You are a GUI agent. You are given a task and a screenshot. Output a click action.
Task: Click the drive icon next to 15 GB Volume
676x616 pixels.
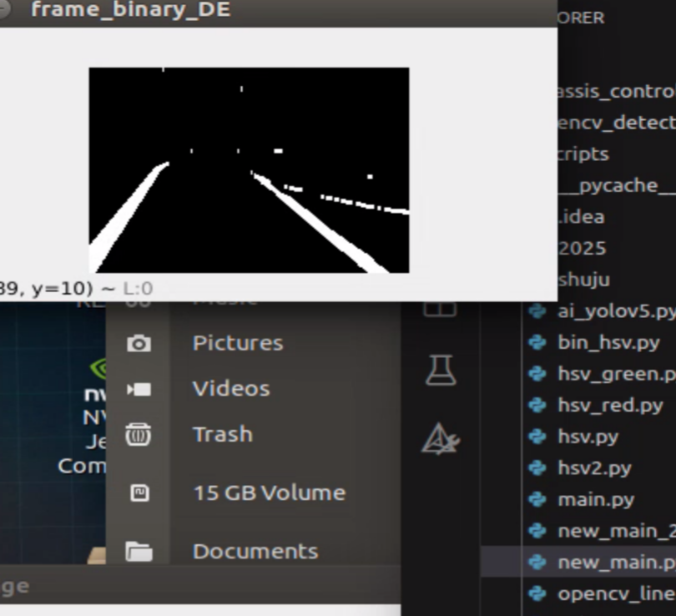[139, 492]
